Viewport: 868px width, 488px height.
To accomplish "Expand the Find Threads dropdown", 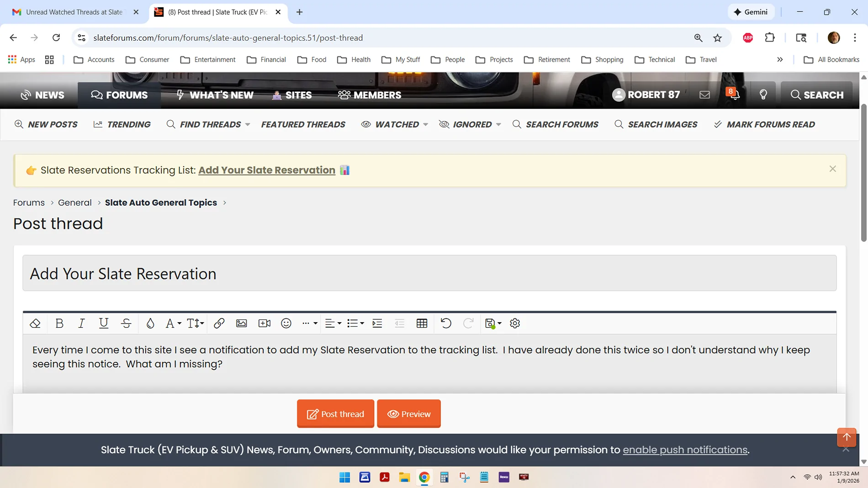I will tap(247, 125).
